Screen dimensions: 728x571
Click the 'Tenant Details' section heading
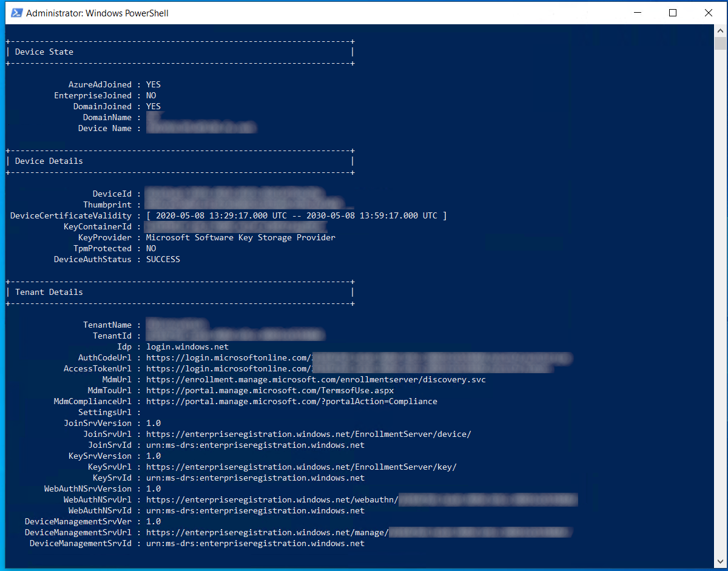49,292
